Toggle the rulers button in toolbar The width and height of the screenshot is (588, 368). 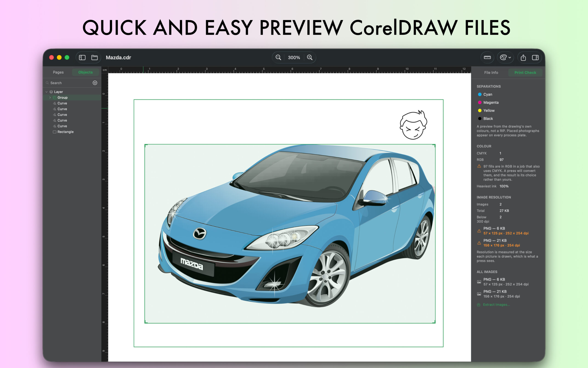[487, 57]
